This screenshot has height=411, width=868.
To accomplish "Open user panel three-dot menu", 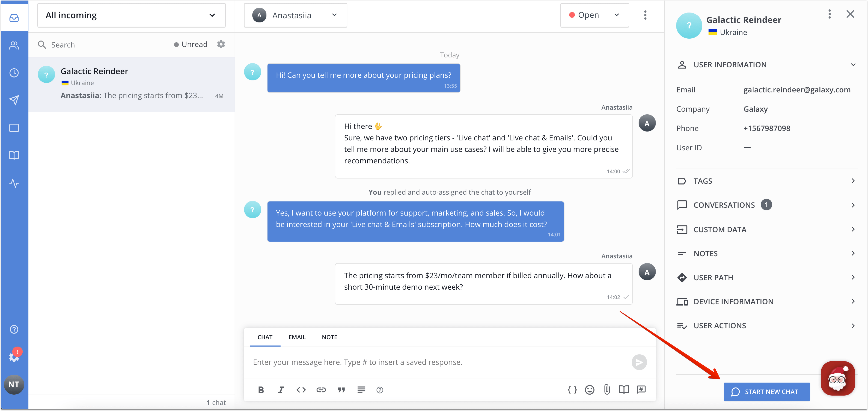I will click(x=830, y=14).
